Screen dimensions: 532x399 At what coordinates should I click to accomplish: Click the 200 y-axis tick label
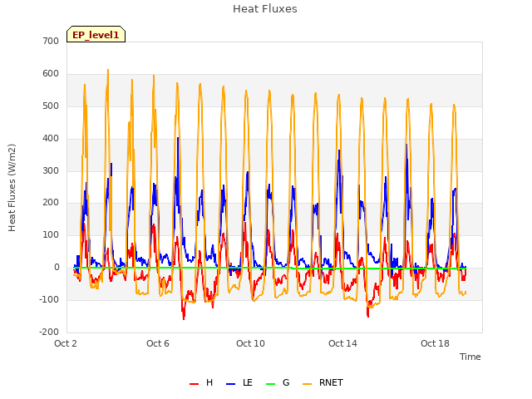pos(51,203)
